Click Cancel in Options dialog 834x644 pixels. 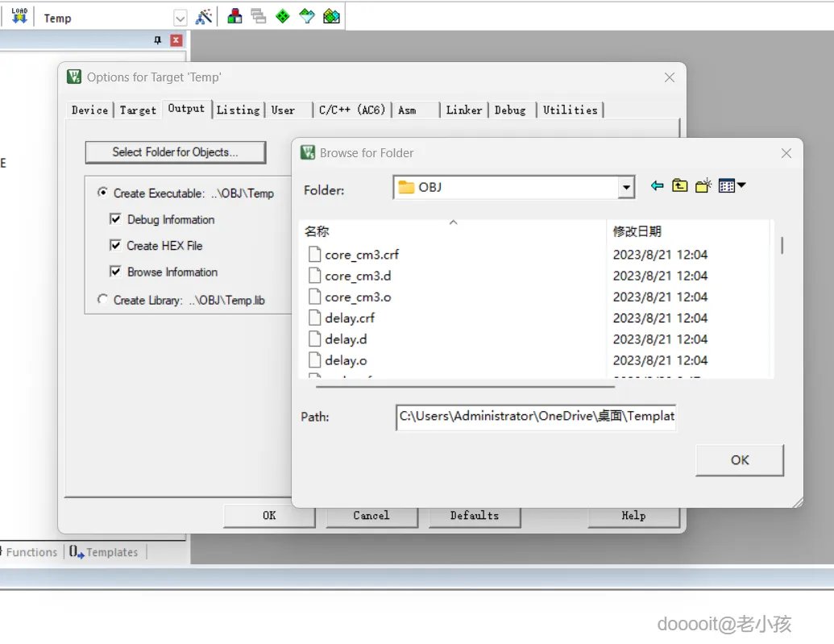pyautogui.click(x=371, y=516)
